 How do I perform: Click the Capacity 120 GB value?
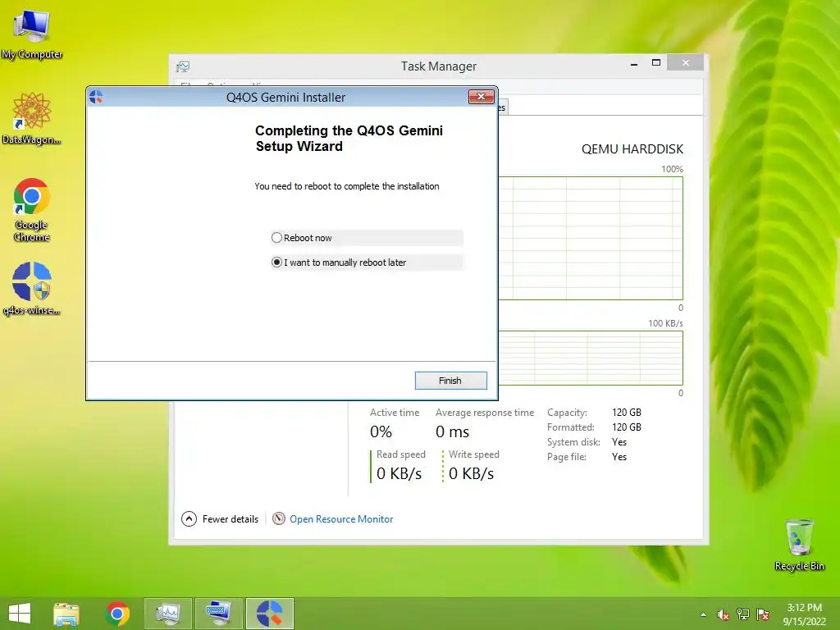[626, 412]
